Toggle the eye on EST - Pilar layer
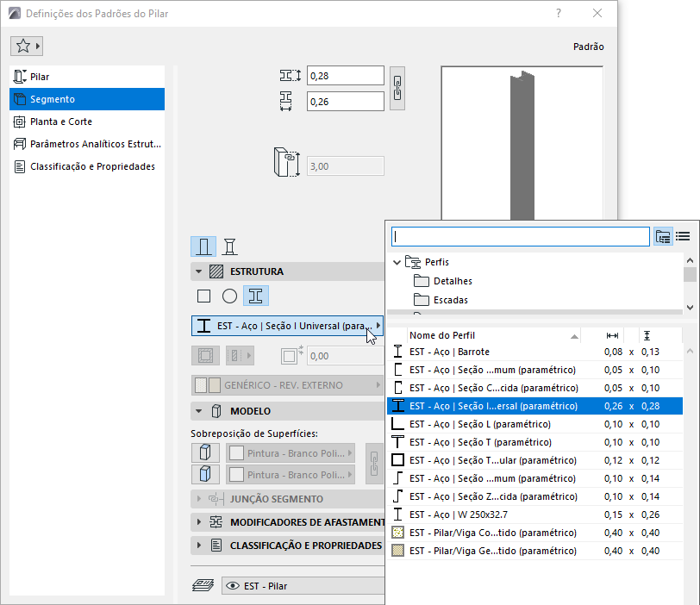 tap(233, 586)
